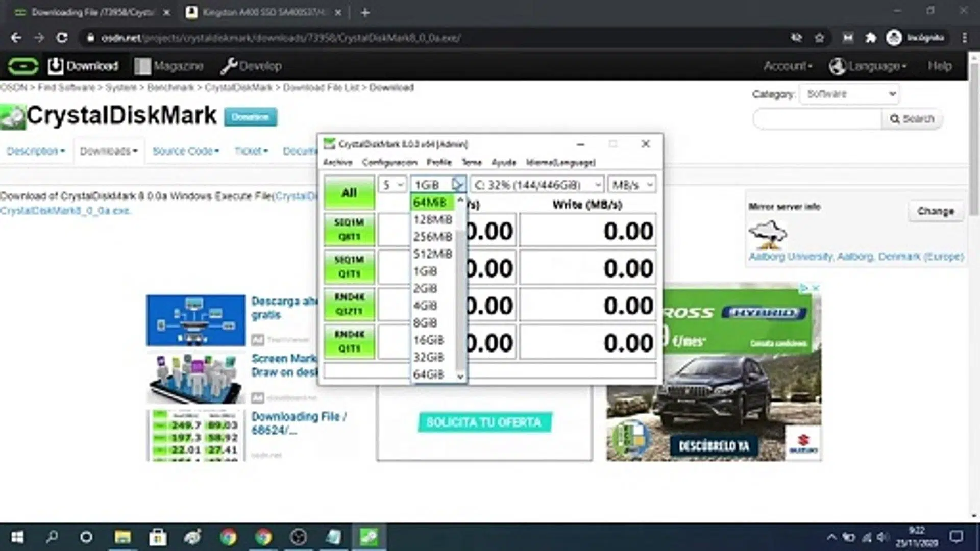Expand the drive C: selection dropdown
Screen dimensions: 980x551
(537, 185)
